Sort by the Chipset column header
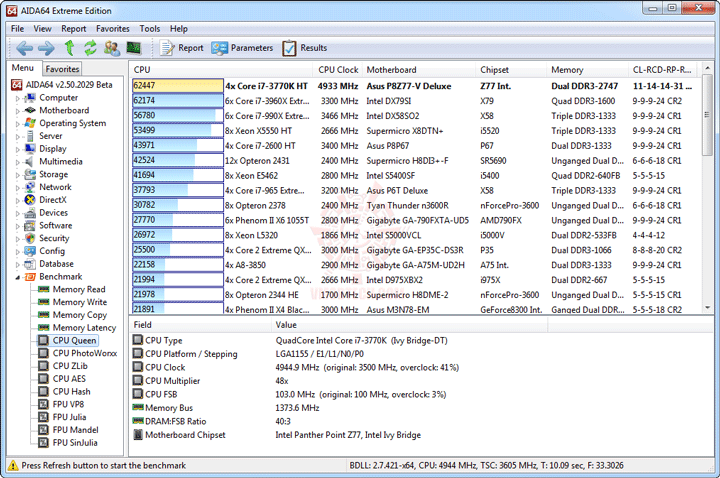Screen dimensions: 720x478 click(x=511, y=70)
